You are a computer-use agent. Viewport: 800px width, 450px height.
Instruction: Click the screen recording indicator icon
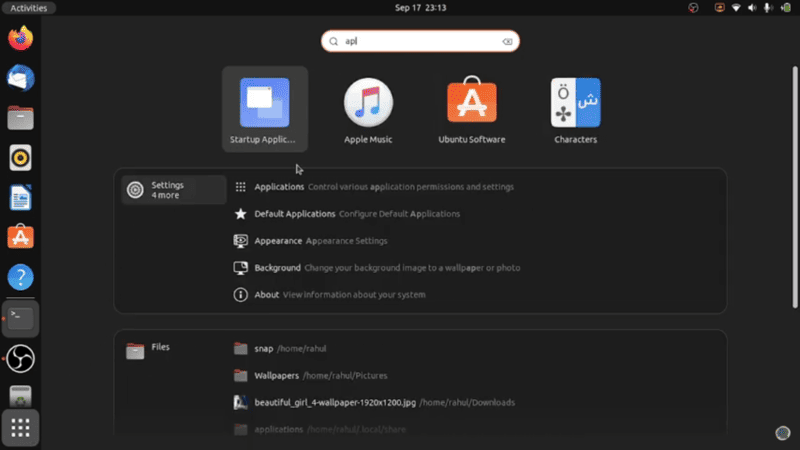click(x=719, y=8)
